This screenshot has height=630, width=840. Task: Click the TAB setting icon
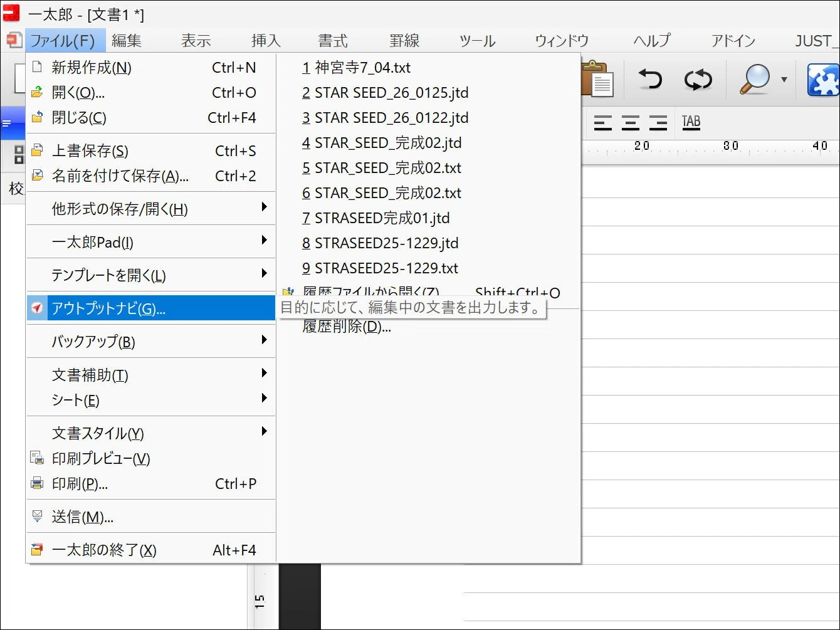point(691,122)
